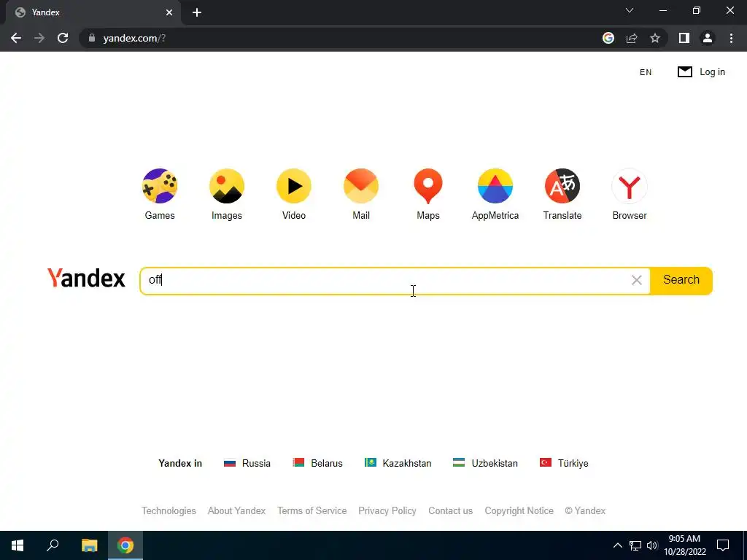Open Yandex Browser icon

(630, 186)
